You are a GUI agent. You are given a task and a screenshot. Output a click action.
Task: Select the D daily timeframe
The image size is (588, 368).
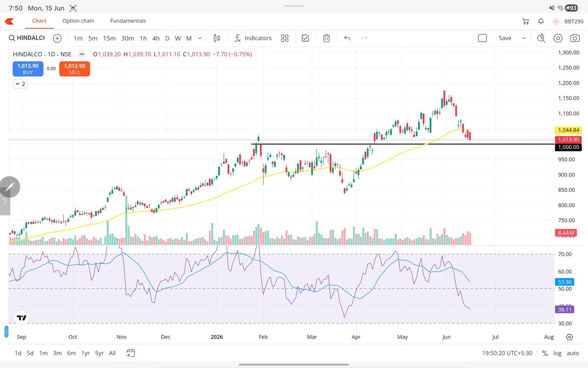point(167,38)
